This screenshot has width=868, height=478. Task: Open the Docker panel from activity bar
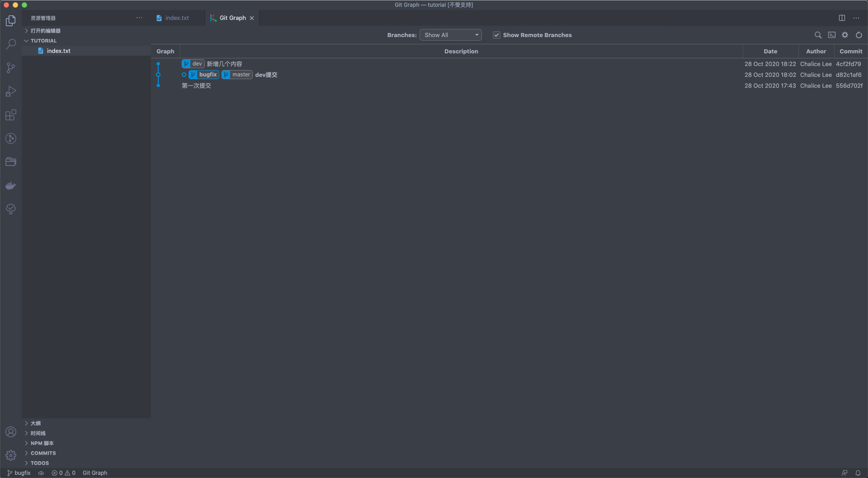tap(11, 185)
